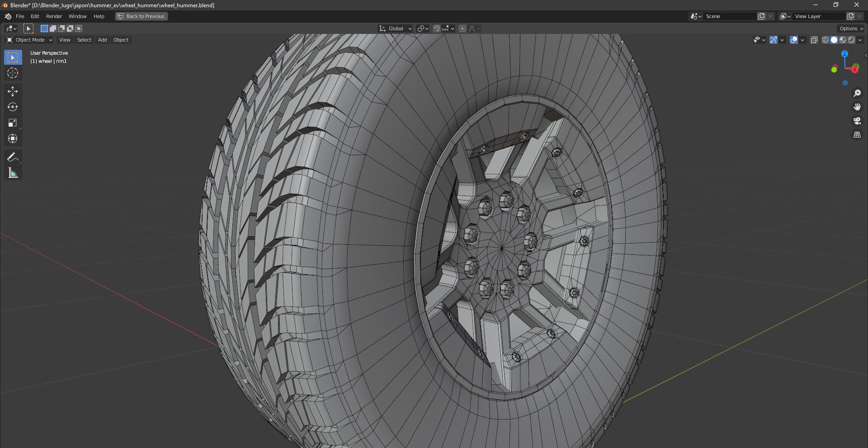868x448 pixels.
Task: Open gizmo settings dropdown arrow
Action: pyautogui.click(x=782, y=40)
